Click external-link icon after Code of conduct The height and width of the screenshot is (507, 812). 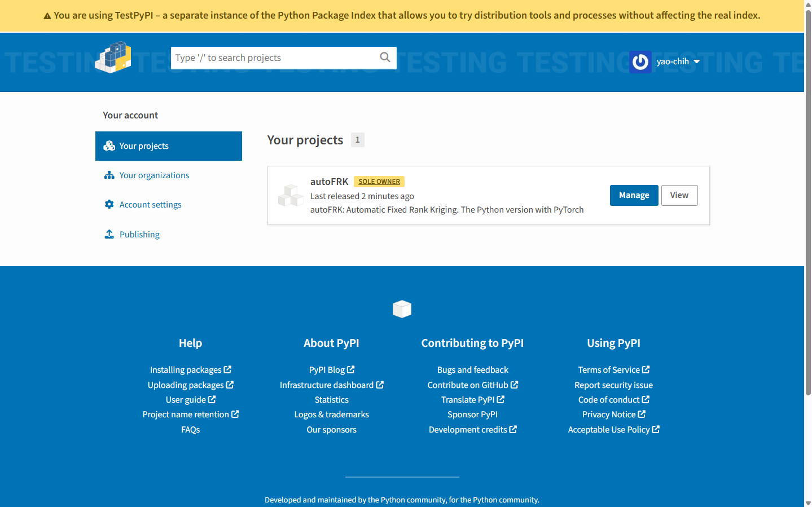tap(646, 399)
